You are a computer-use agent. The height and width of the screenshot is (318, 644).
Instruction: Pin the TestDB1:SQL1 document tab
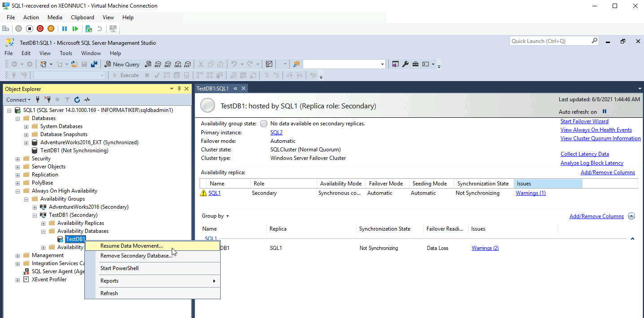(x=235, y=88)
